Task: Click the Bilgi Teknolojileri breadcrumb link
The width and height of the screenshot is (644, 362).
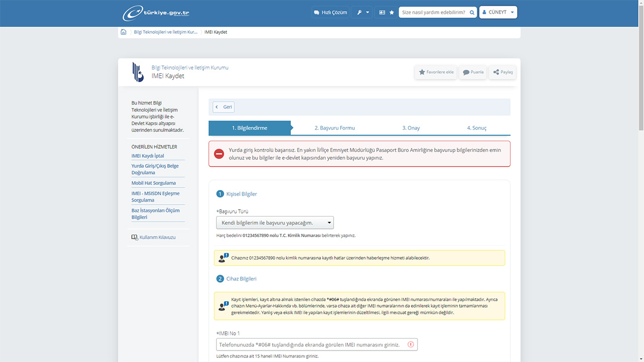Action: click(166, 32)
